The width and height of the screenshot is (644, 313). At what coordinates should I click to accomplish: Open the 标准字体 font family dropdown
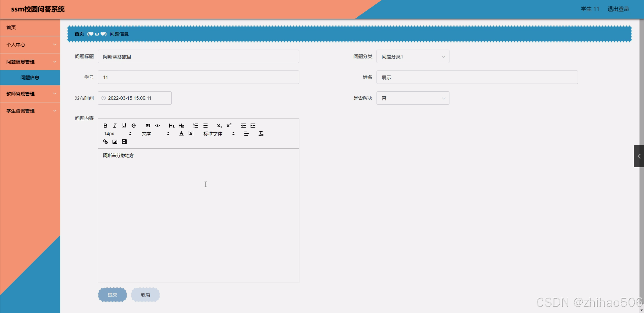[219, 134]
